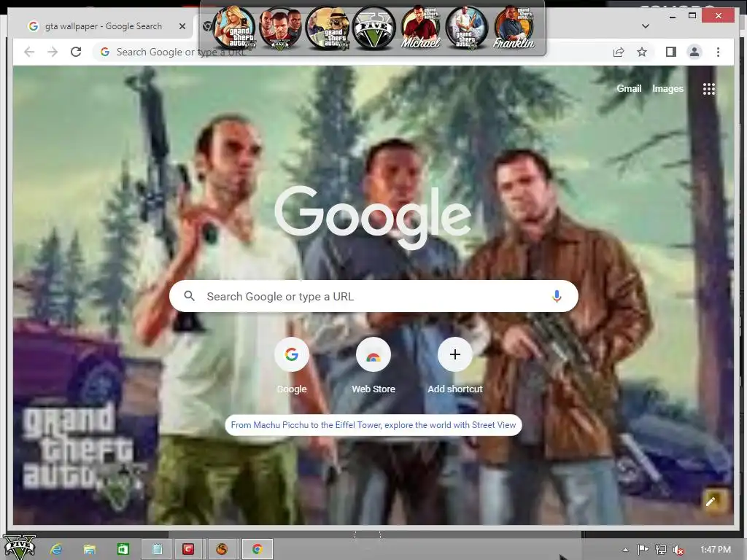Screen dimensions: 747x560
Task: Click the Google logo on new tab page
Action: click(373, 217)
